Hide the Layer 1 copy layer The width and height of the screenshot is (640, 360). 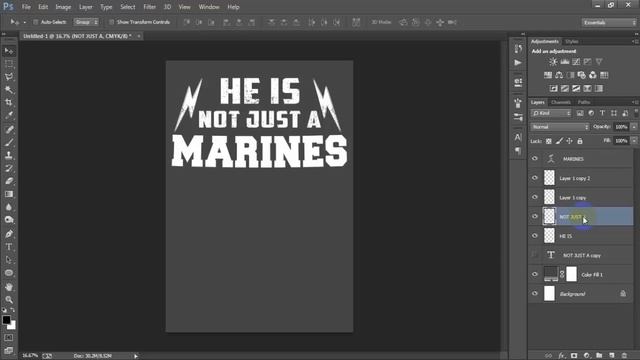click(535, 197)
